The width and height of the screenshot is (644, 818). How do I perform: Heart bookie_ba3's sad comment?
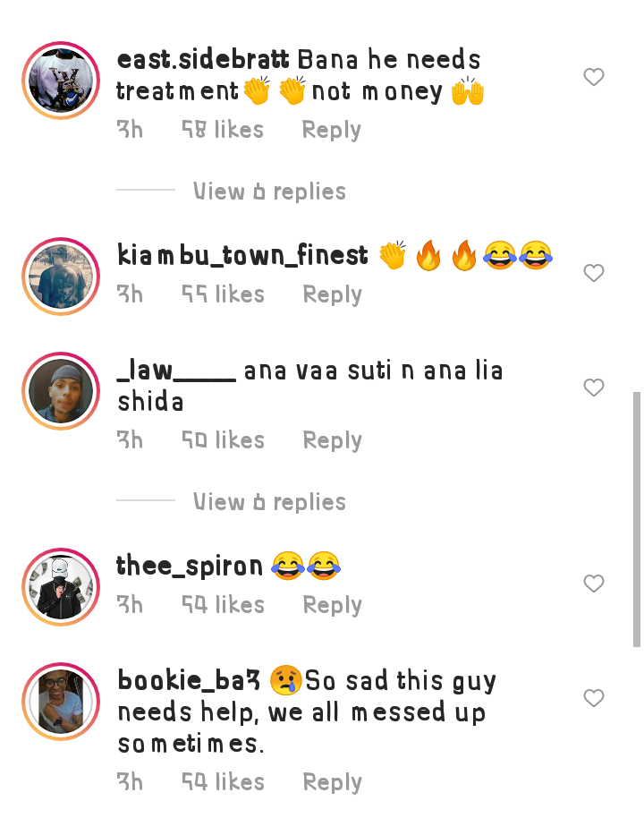[x=593, y=698]
